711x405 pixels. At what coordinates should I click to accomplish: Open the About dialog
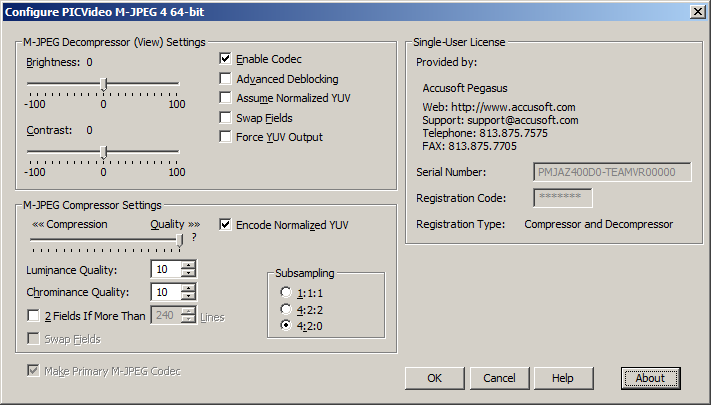click(650, 378)
